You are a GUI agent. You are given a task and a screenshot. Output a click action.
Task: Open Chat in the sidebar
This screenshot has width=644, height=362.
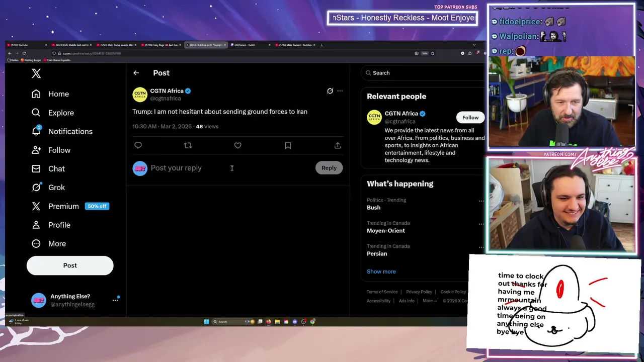click(x=48, y=168)
